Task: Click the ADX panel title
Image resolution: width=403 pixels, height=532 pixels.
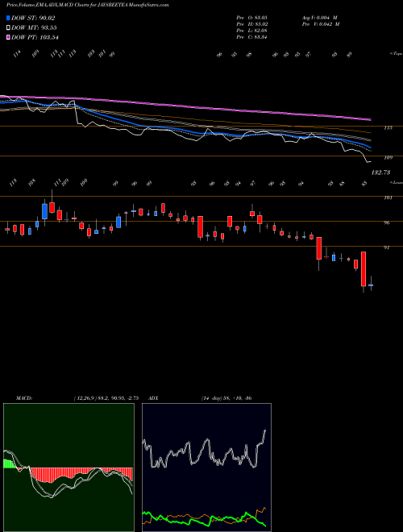Action: point(153,398)
